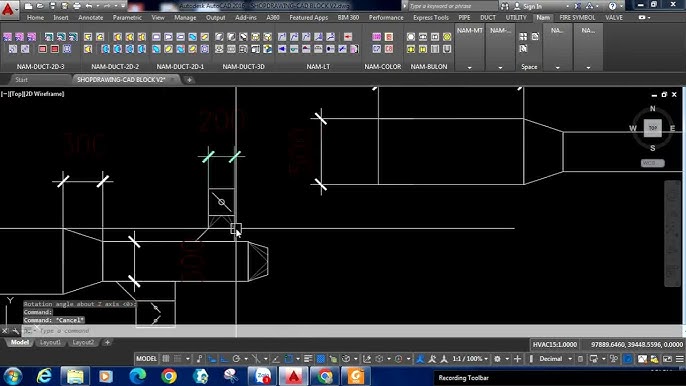Image resolution: width=686 pixels, height=386 pixels.
Task: Toggle MODEL space button in status bar
Action: click(146, 359)
